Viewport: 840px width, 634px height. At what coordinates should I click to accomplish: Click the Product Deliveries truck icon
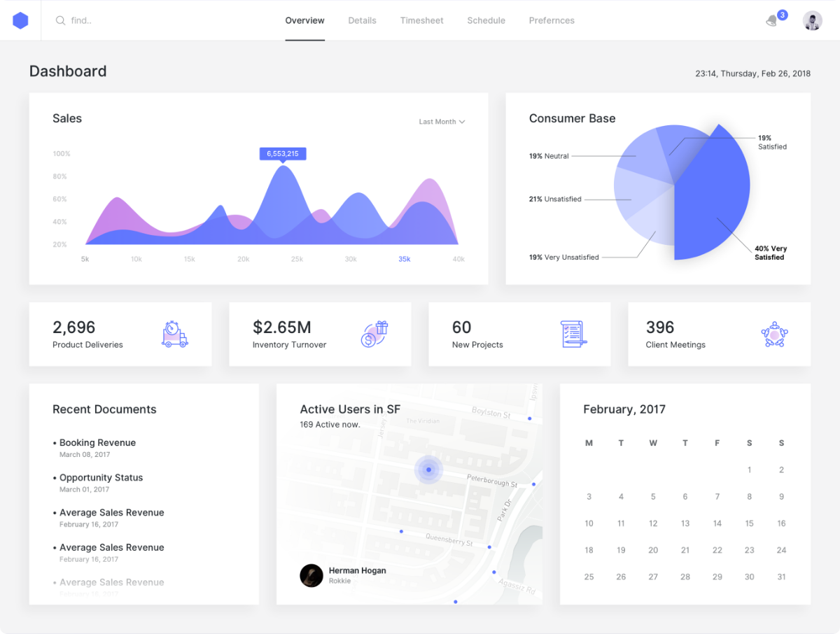coord(174,334)
